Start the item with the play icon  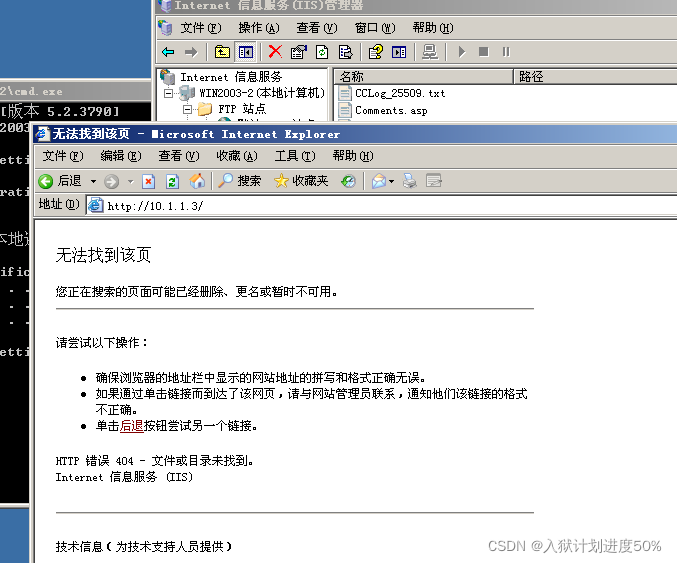coord(462,52)
